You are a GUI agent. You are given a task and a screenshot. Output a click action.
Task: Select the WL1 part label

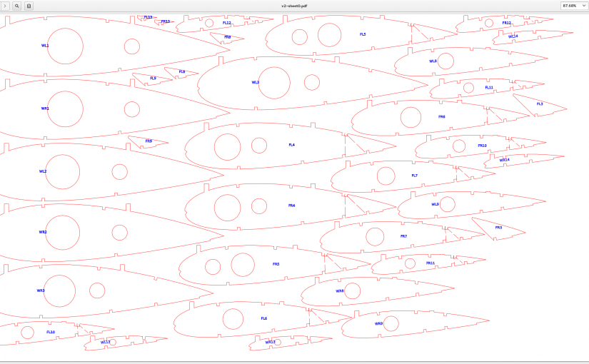[45, 45]
